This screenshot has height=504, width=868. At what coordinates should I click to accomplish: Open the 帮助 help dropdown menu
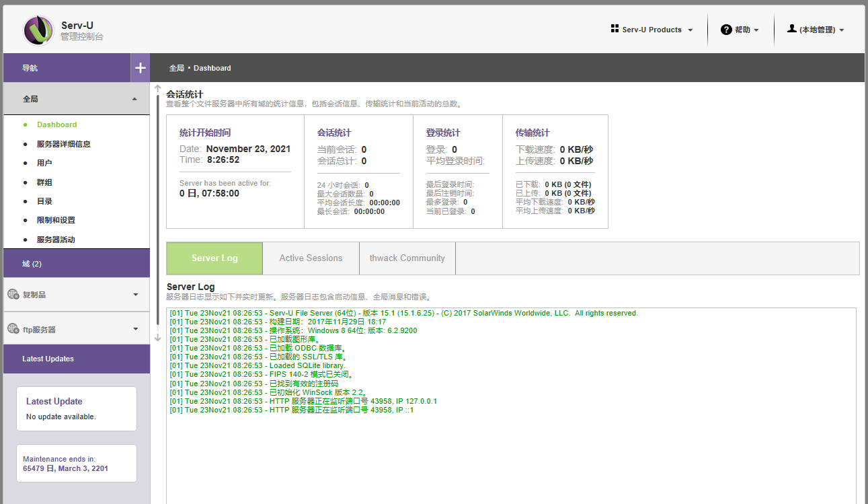click(740, 30)
